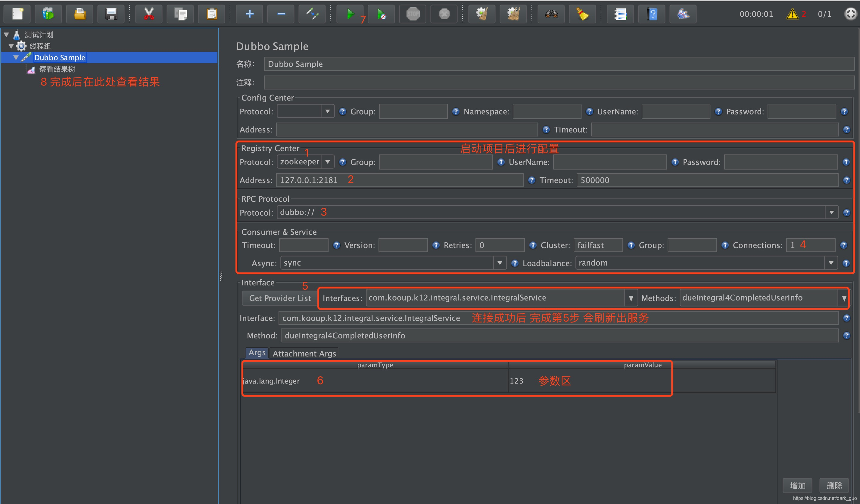Click the Config Center Namespace field
Viewport: 860px width, 504px height.
point(547,111)
